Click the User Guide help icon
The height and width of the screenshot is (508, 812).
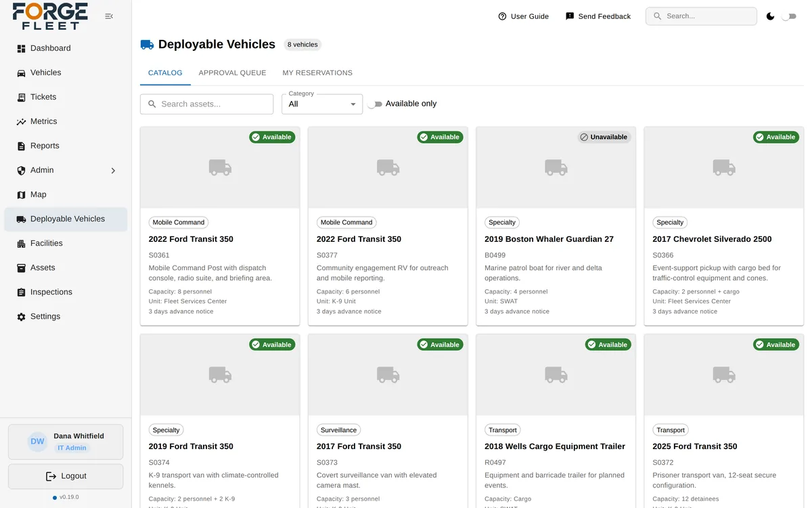pos(502,16)
